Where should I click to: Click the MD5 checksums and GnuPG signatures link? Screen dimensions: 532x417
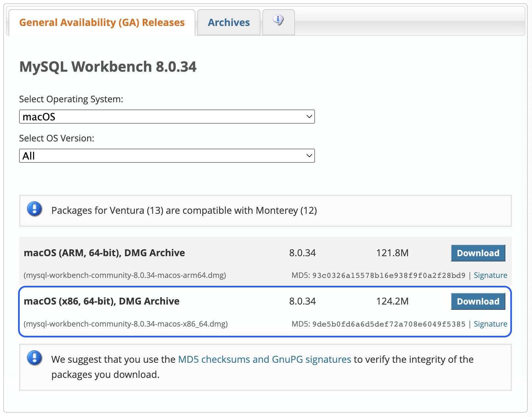(264, 359)
